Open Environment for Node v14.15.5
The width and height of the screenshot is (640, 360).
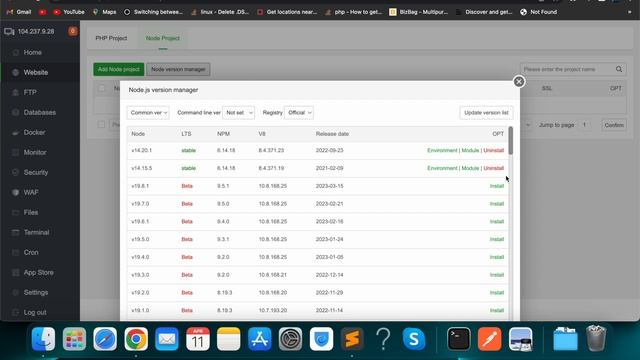pos(442,168)
